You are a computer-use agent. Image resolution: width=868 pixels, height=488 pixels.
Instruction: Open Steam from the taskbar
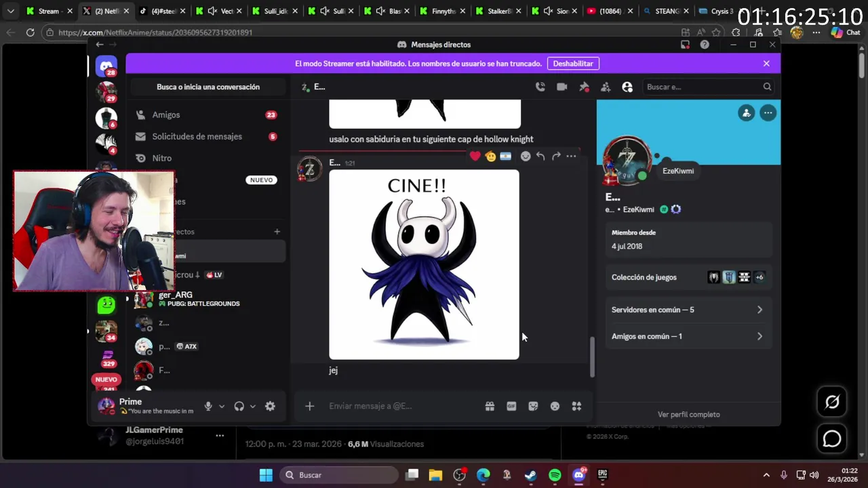[x=531, y=475]
